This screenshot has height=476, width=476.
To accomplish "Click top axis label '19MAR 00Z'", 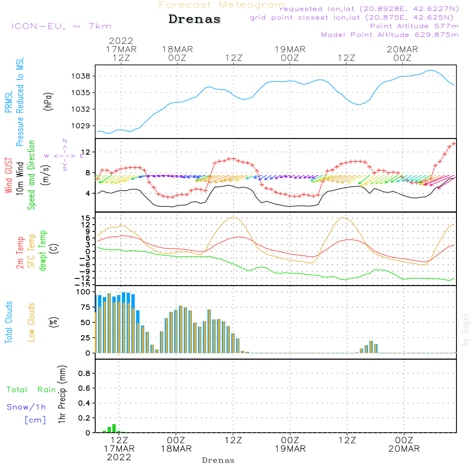I will (290, 54).
